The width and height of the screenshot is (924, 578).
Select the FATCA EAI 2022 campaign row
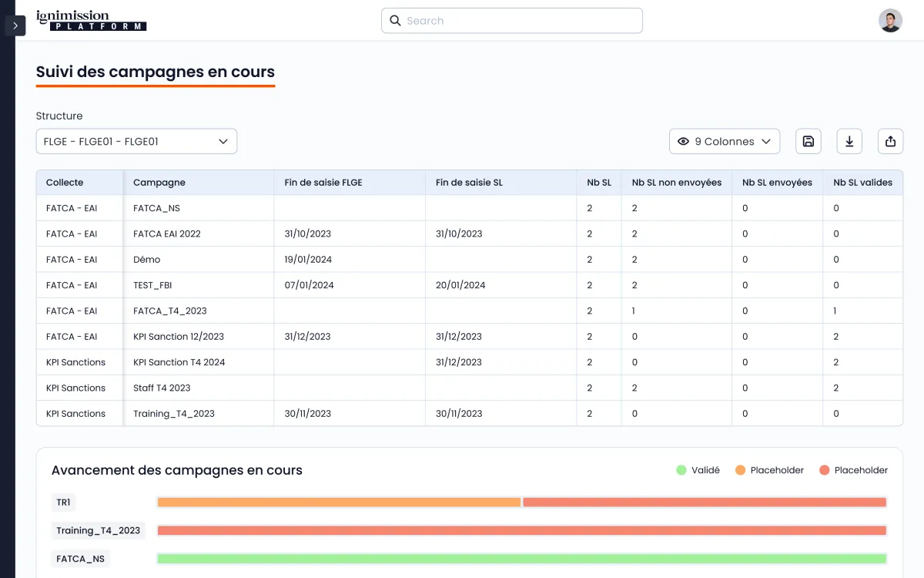coord(167,234)
